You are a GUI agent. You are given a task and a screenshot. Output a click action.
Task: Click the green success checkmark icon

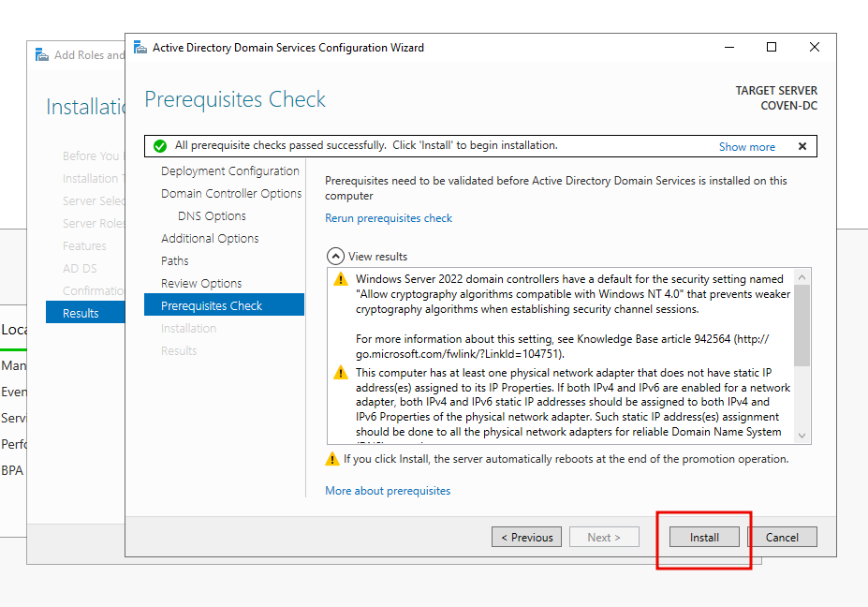[x=160, y=146]
